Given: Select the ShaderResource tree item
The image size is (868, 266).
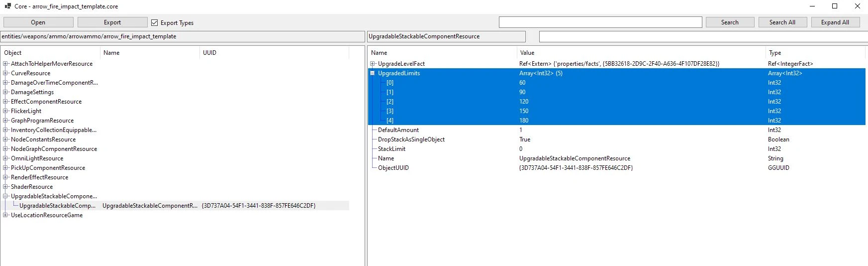Looking at the screenshot, I should [32, 187].
